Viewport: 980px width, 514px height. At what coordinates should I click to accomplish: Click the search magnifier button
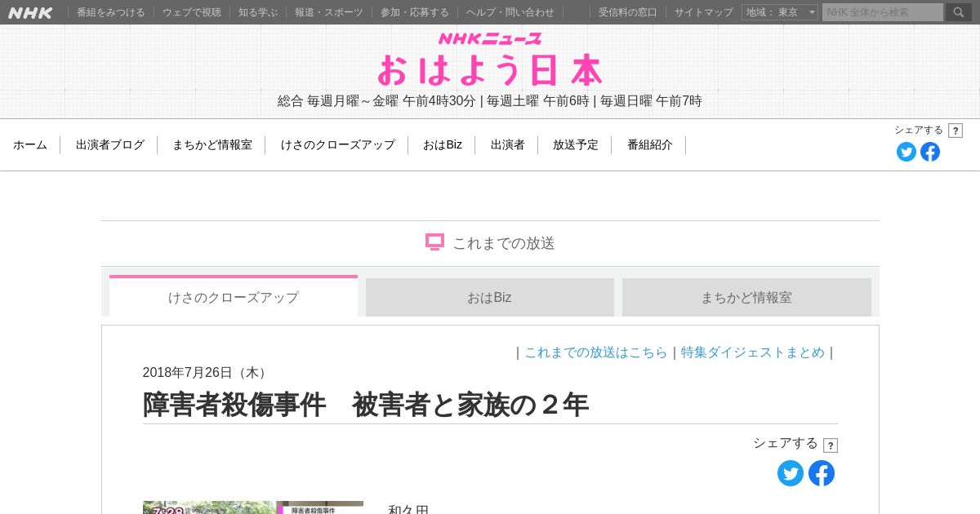point(959,12)
